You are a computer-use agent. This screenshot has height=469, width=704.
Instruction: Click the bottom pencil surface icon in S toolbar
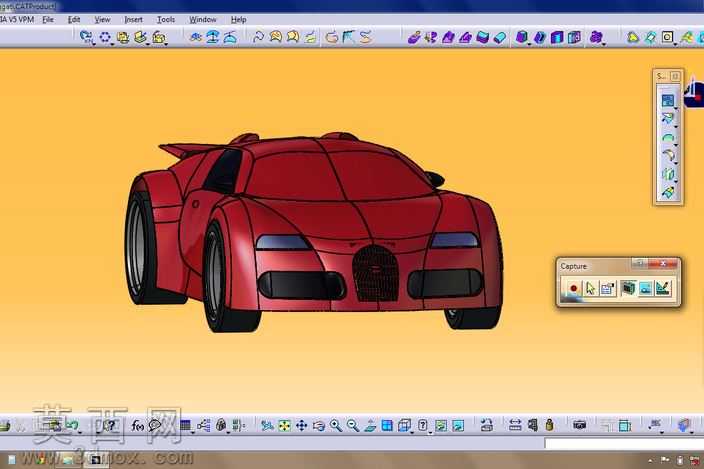[x=668, y=192]
